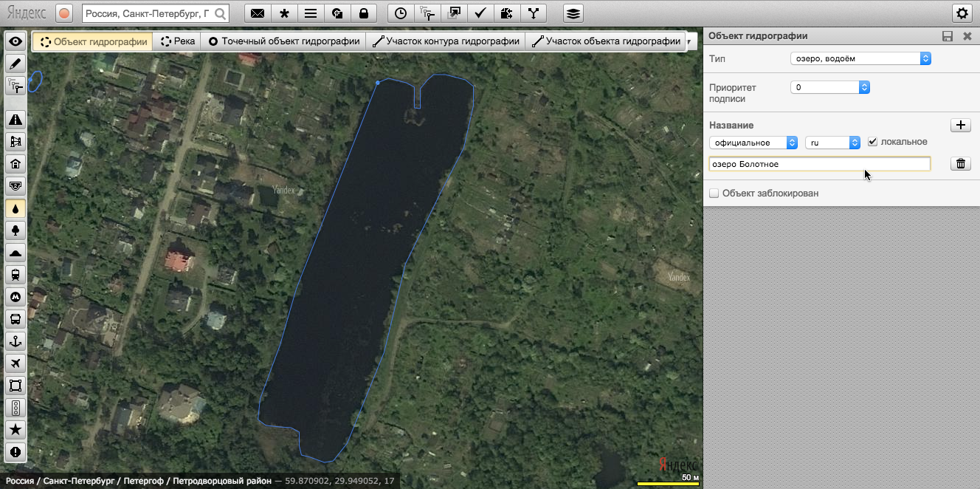The image size is (980, 489).
Task: Select the metro category icon
Action: 15,297
